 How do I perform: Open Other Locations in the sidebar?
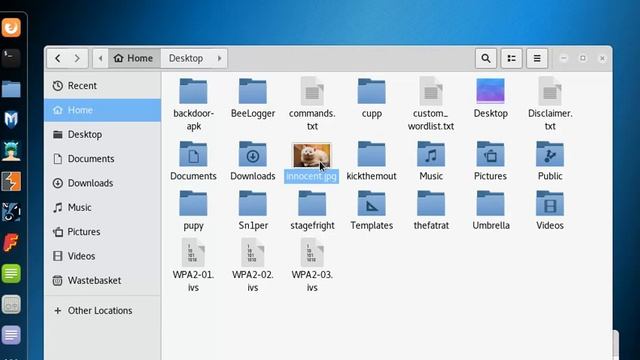102,311
